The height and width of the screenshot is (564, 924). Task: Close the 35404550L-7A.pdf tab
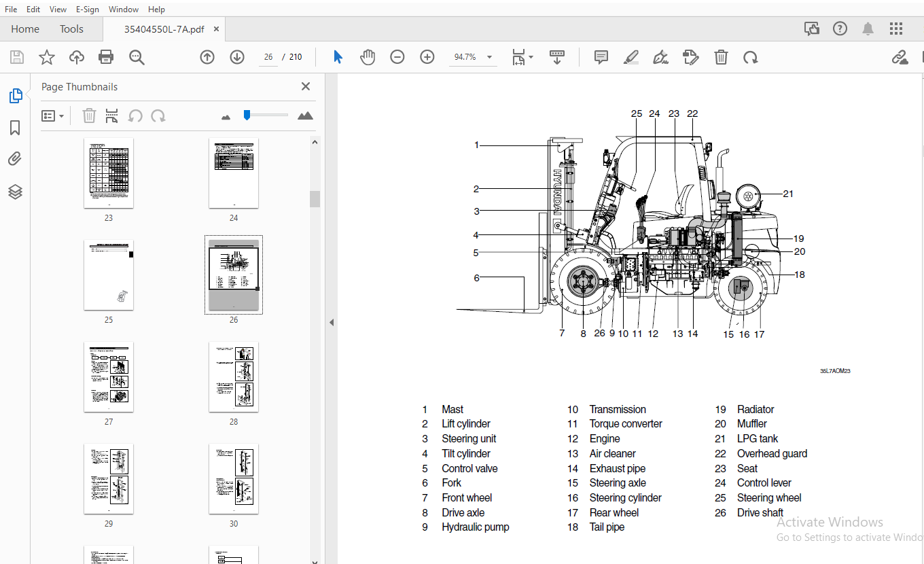[x=216, y=29]
